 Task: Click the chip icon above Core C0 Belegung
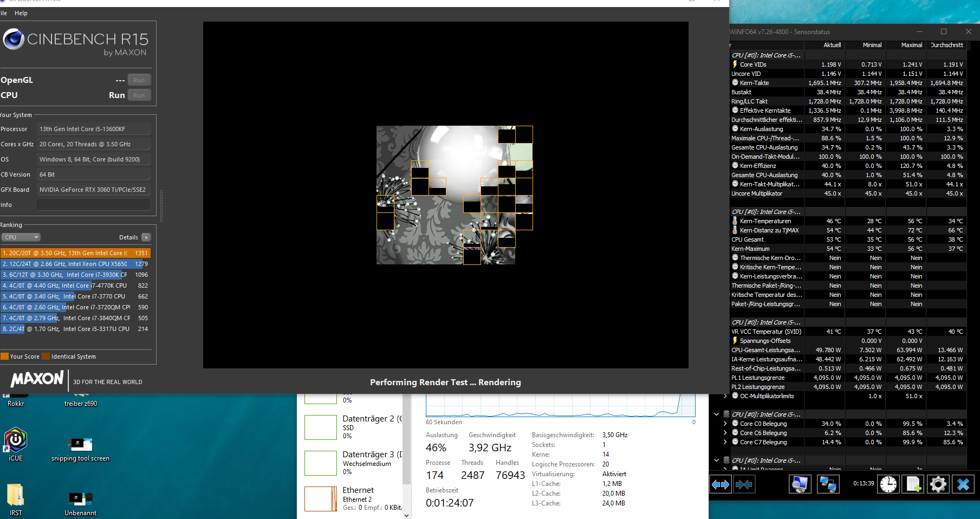click(726, 414)
